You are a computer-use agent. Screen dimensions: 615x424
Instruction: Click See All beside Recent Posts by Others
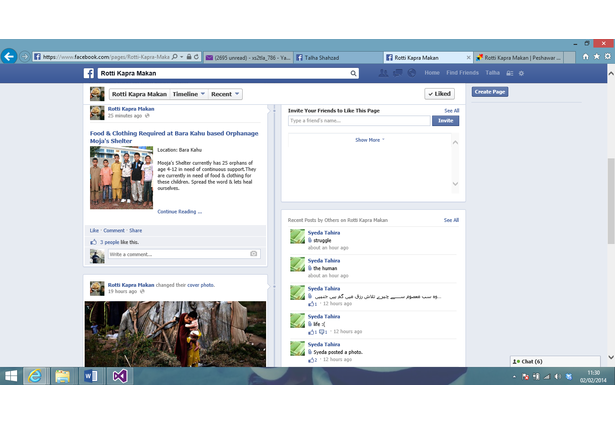coord(451,220)
